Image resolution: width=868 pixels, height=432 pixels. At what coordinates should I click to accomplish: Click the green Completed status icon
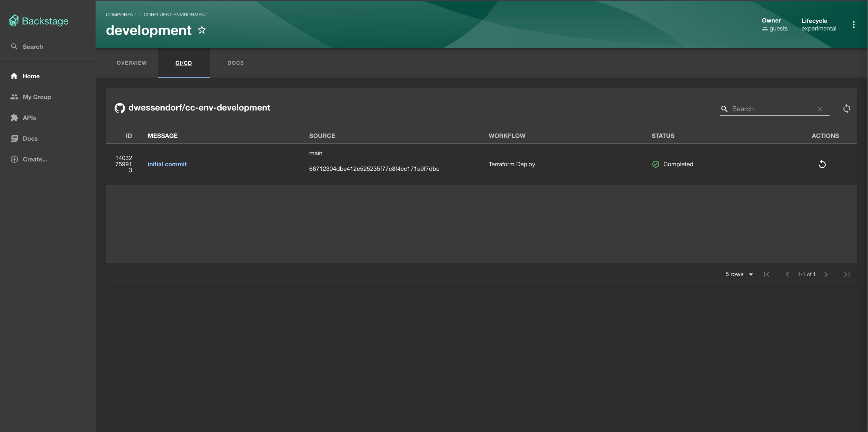point(655,164)
